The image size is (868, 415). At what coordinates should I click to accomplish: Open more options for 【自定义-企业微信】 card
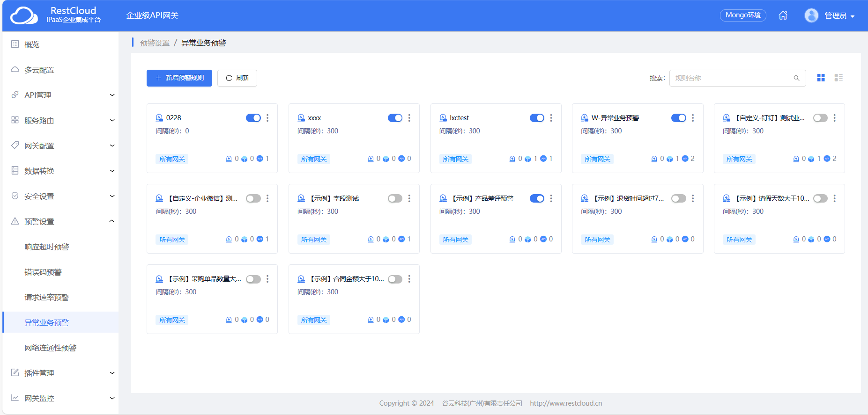pos(267,198)
